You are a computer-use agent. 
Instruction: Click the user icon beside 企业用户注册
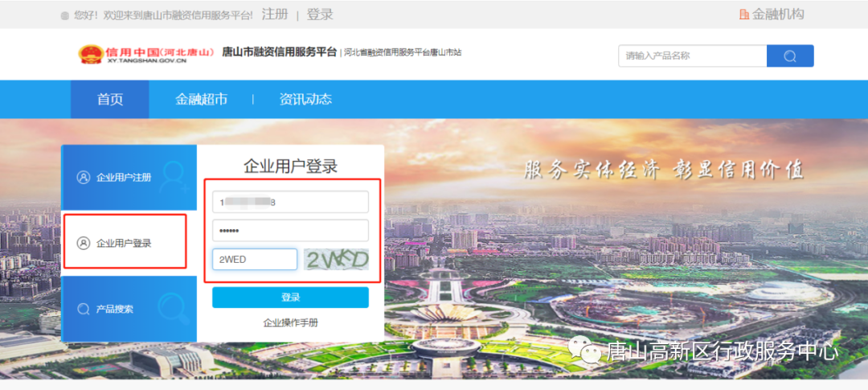tap(83, 177)
